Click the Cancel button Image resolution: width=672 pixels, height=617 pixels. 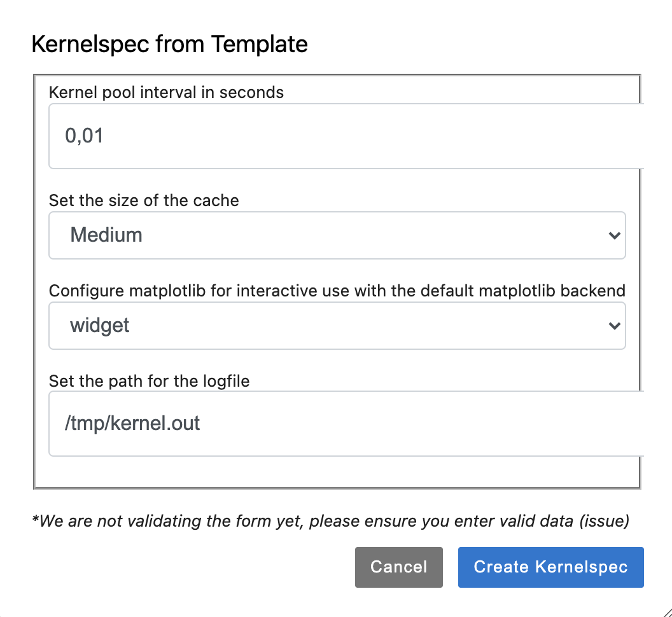398,567
